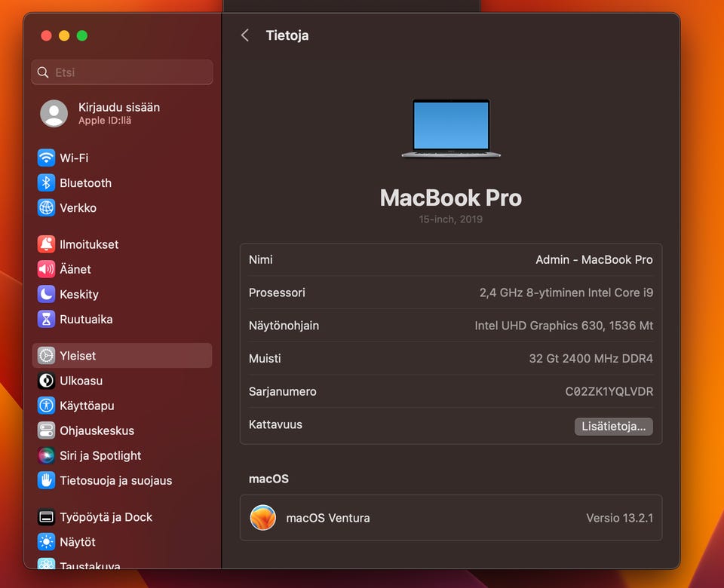Open the Bluetooth icon in sidebar
The width and height of the screenshot is (724, 588).
click(x=46, y=182)
